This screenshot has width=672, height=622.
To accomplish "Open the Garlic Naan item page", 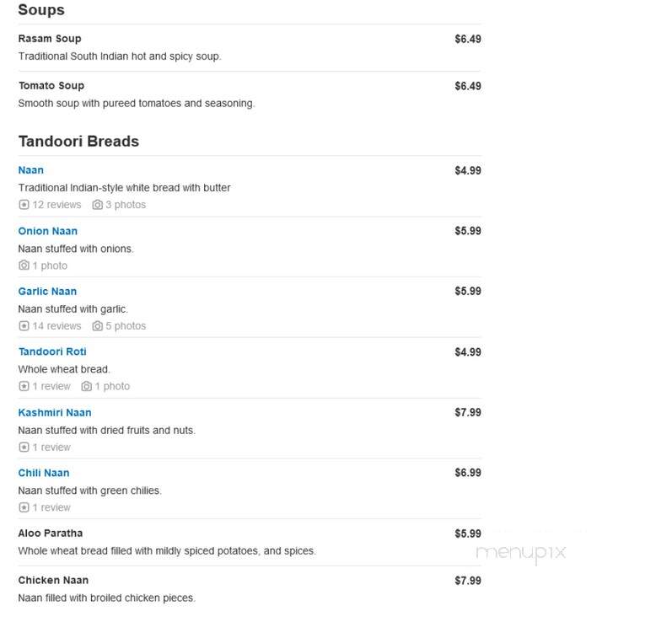I will [x=47, y=292].
